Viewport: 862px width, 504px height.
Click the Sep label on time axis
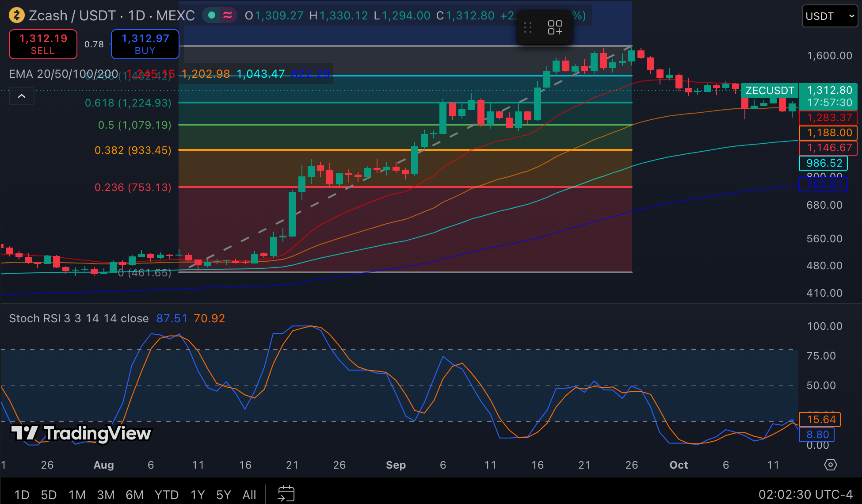tap(396, 465)
